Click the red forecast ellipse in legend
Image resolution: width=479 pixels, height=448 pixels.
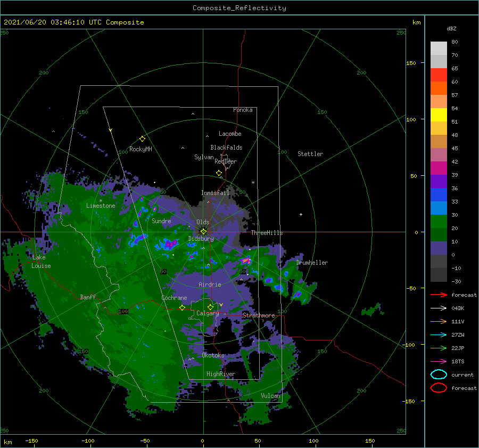439,388
